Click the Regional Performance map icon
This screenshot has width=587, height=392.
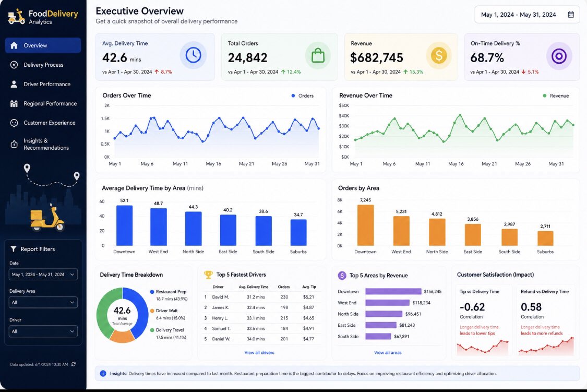pyautogui.click(x=14, y=104)
